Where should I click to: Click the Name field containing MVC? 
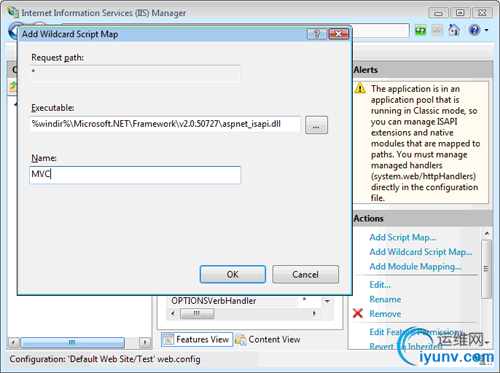tap(135, 175)
